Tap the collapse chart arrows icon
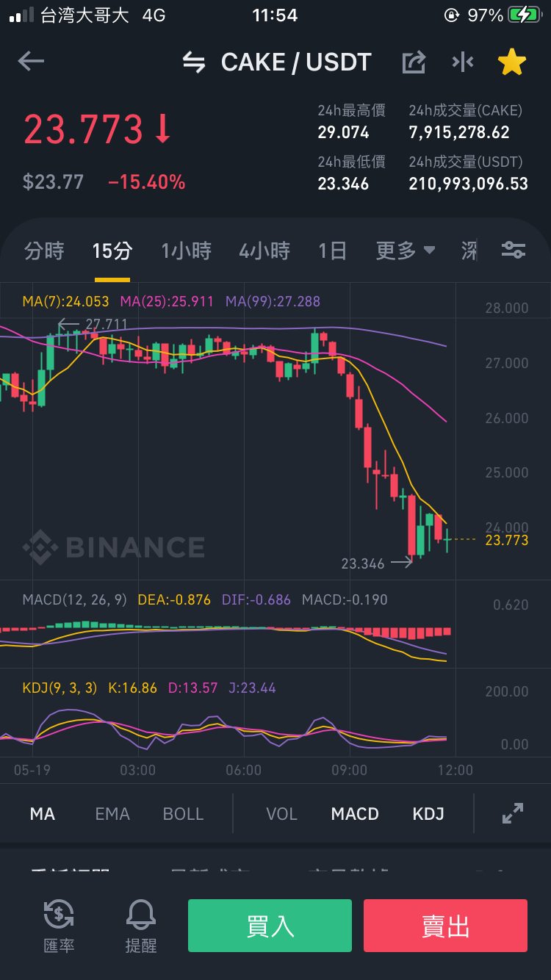The image size is (551, 980). [463, 62]
